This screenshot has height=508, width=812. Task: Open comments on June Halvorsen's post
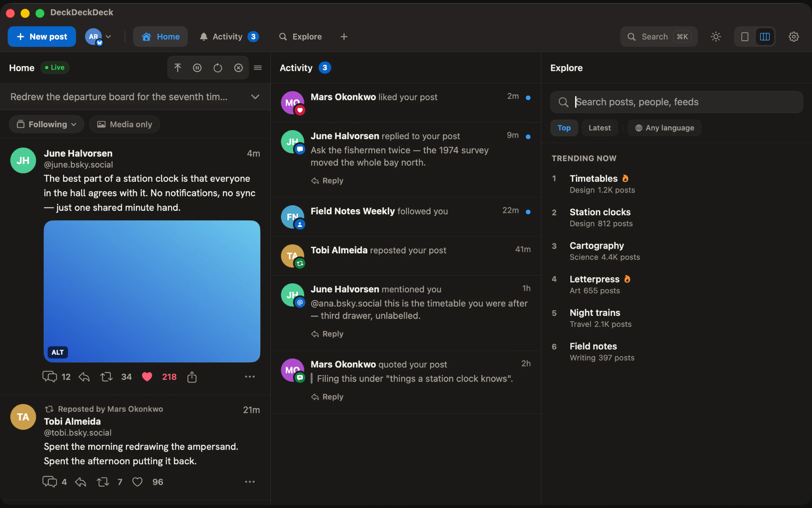tap(50, 377)
